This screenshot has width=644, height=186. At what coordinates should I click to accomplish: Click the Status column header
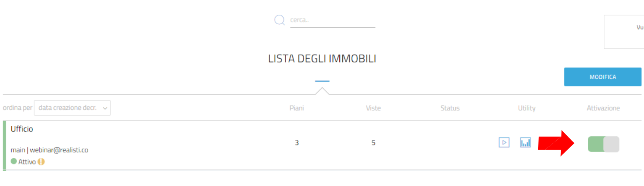450,108
